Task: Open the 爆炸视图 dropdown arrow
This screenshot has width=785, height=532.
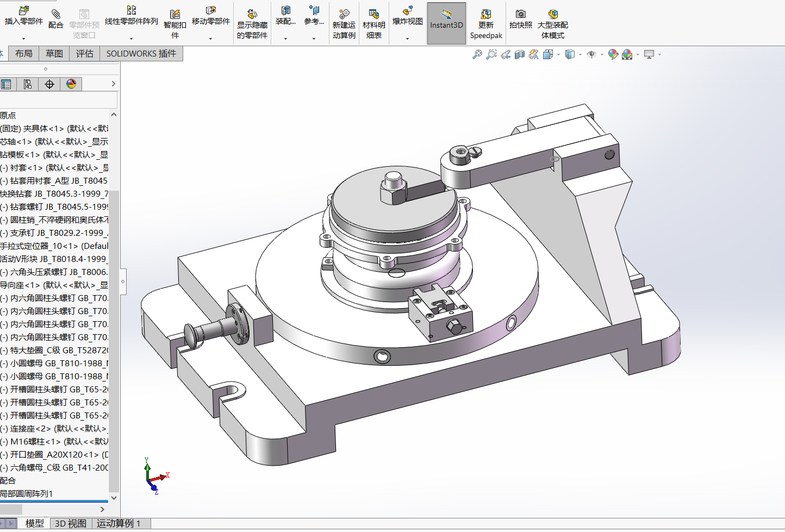Action: pyautogui.click(x=408, y=39)
